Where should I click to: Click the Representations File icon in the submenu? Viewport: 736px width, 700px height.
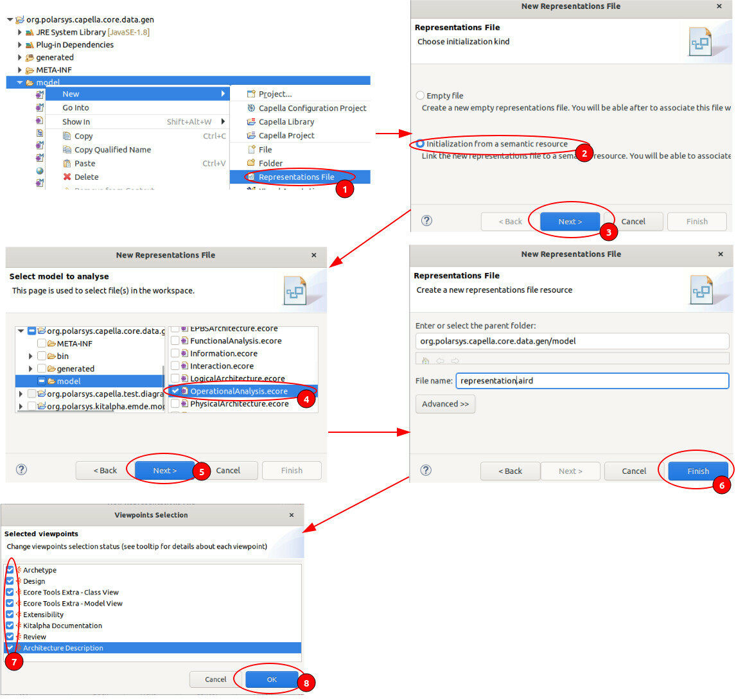coord(251,177)
